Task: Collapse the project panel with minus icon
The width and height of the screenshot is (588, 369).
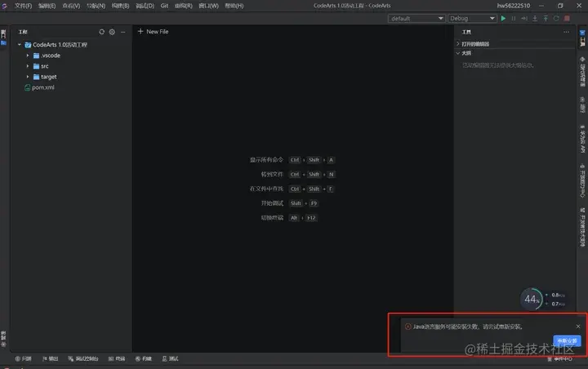Action: coord(123,32)
